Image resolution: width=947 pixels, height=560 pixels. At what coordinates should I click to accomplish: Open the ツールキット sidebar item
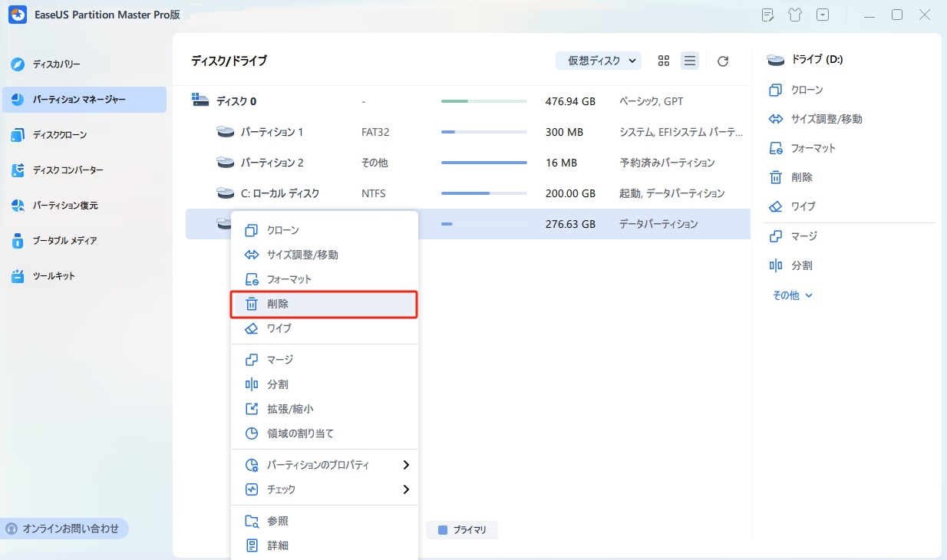point(54,276)
